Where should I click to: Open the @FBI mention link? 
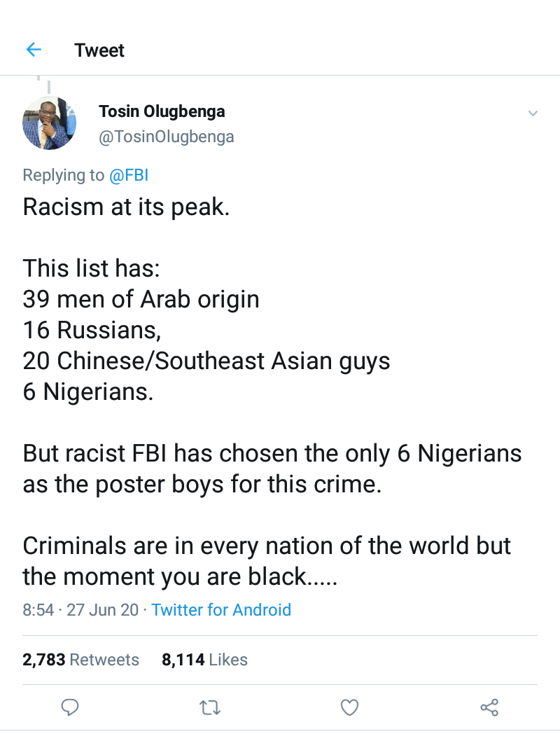(x=129, y=175)
